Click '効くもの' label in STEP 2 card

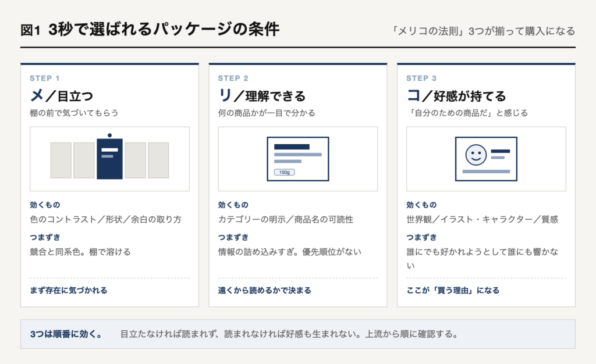(x=233, y=205)
